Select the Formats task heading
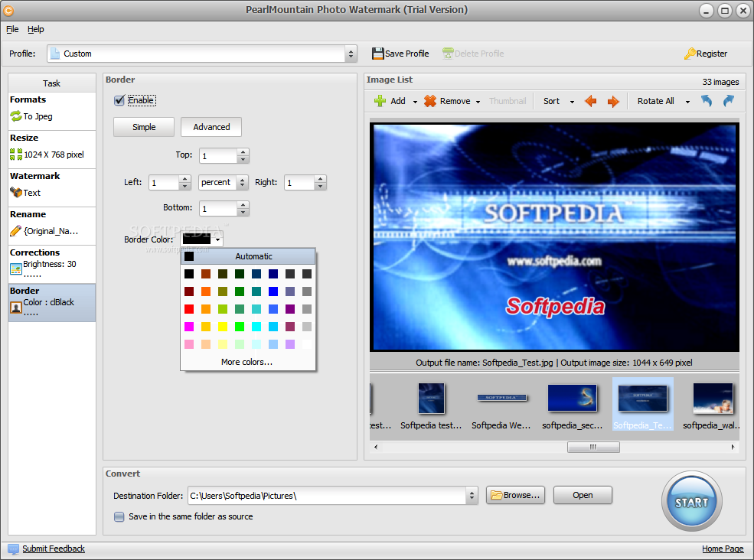This screenshot has width=754, height=560. pyautogui.click(x=28, y=99)
